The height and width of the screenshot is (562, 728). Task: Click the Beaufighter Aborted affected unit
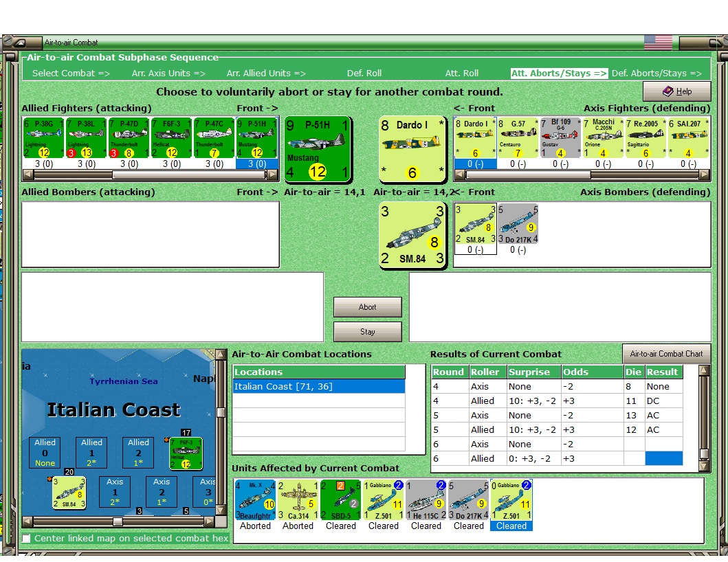pyautogui.click(x=255, y=500)
